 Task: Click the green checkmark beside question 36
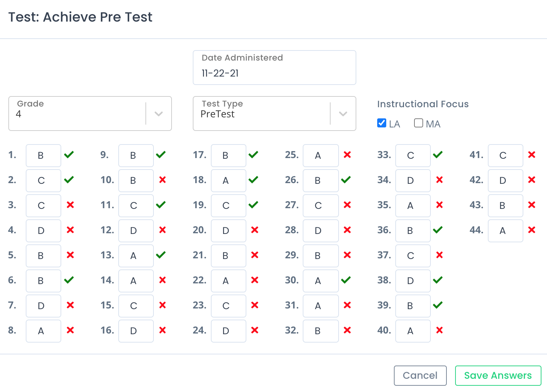pos(438,230)
